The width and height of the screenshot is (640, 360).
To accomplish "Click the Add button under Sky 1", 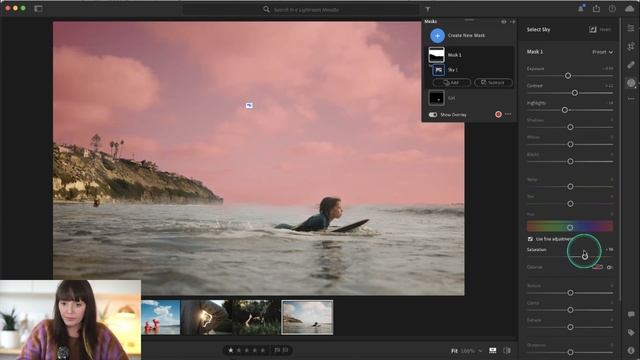I will pyautogui.click(x=451, y=82).
